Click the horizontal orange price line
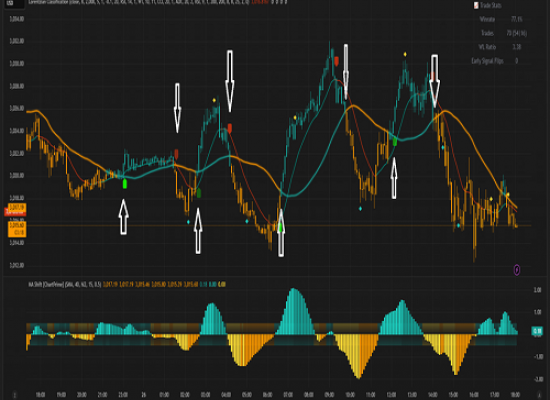 coord(279,225)
